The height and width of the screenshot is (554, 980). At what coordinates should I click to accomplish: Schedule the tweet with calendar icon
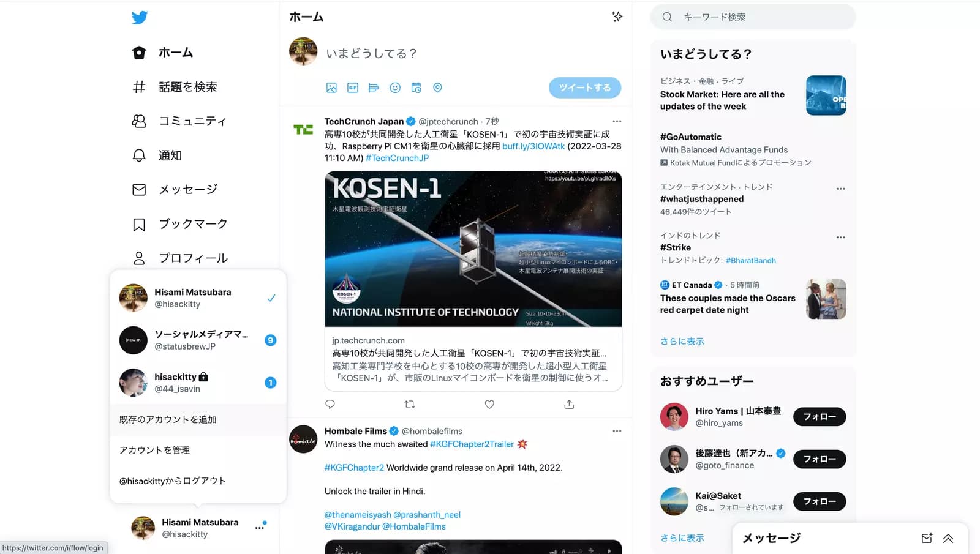(x=417, y=88)
